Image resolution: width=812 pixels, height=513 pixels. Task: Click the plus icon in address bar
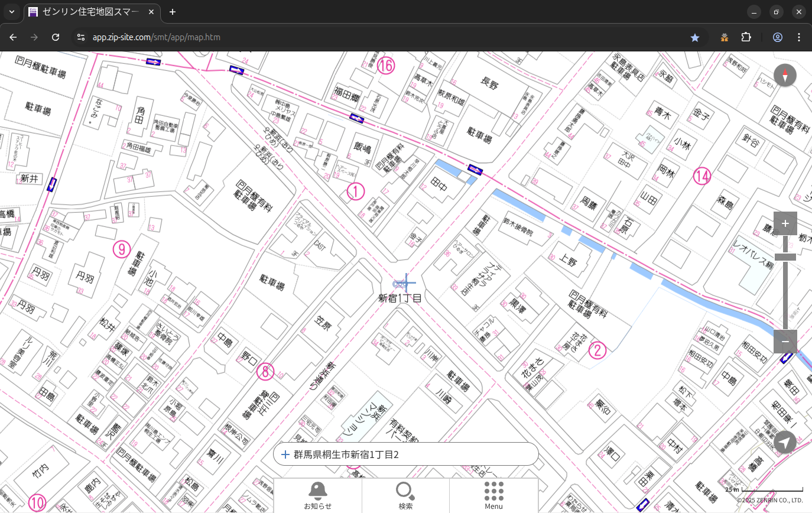[285, 454]
